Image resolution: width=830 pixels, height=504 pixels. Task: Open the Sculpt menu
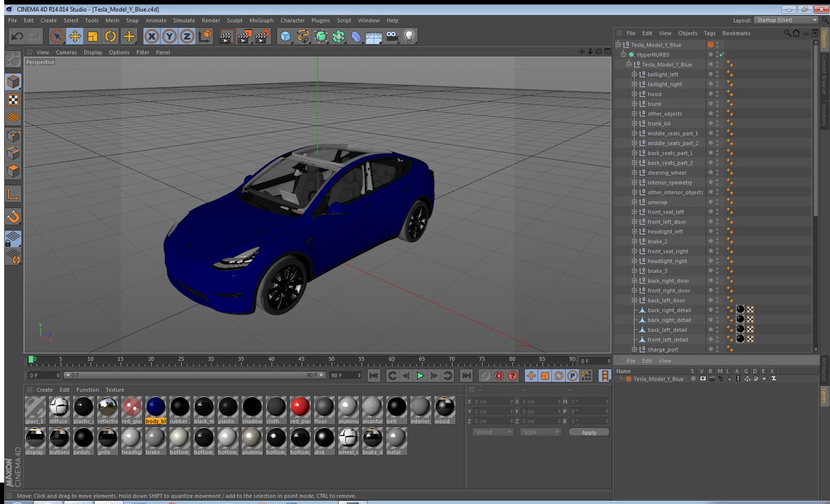[234, 20]
